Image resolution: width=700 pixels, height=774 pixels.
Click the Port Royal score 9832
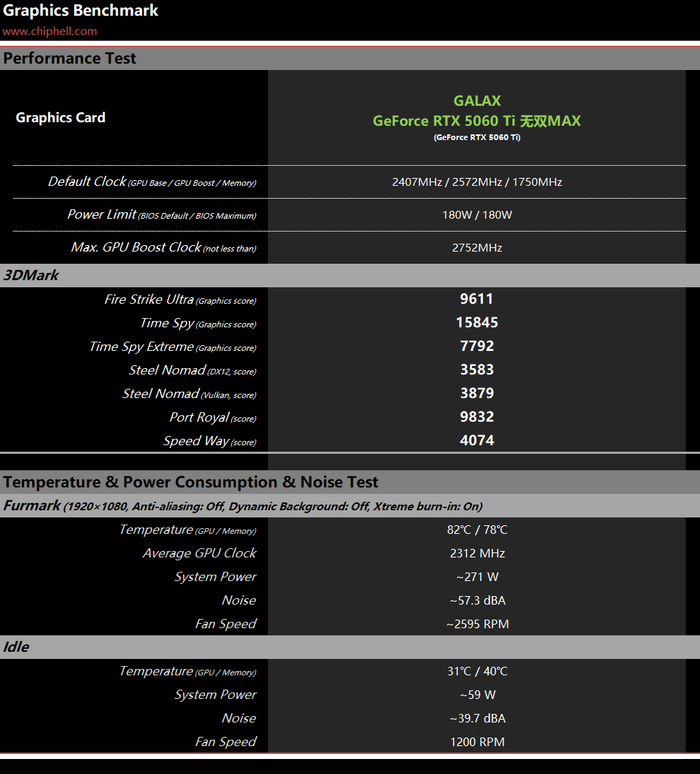tap(476, 417)
